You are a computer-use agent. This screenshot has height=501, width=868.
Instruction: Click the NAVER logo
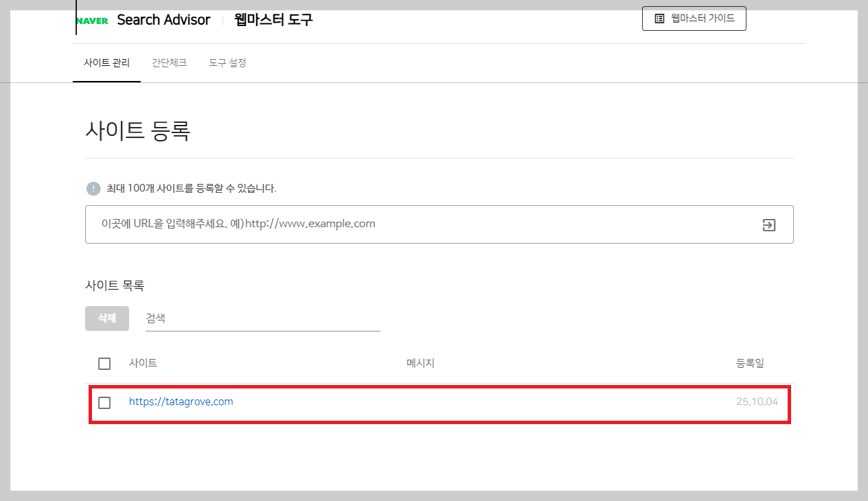tap(93, 19)
